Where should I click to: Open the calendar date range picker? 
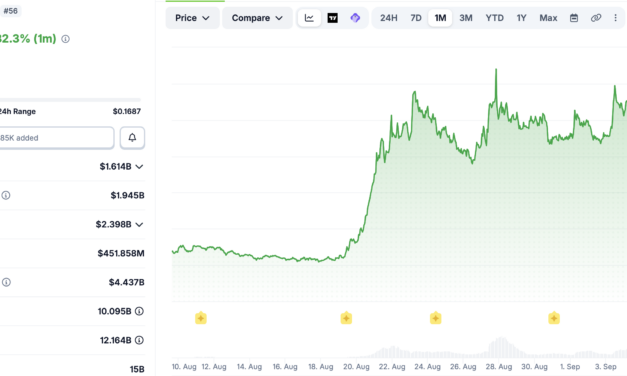[574, 18]
